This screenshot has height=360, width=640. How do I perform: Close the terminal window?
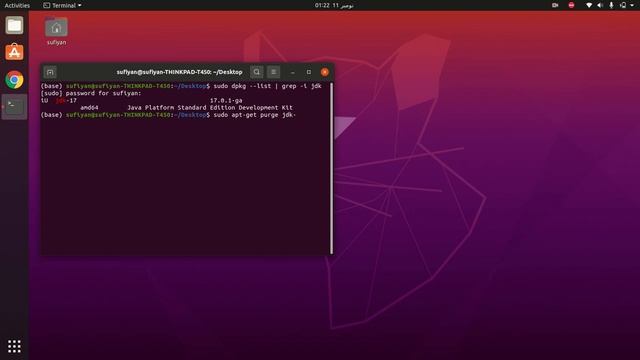pyautogui.click(x=325, y=72)
